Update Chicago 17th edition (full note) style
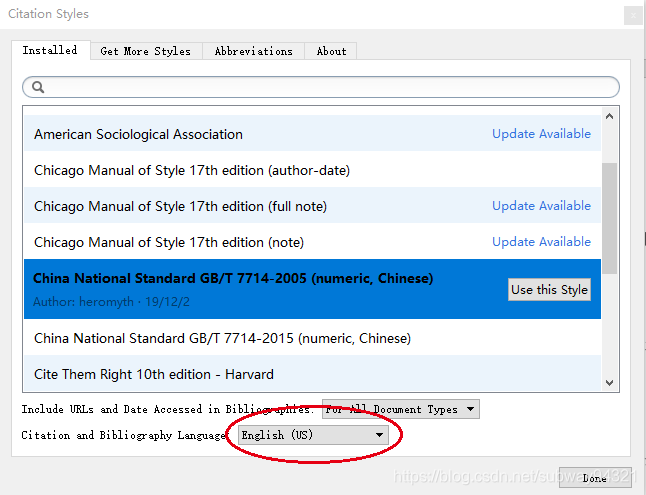The image size is (646, 495). [541, 206]
